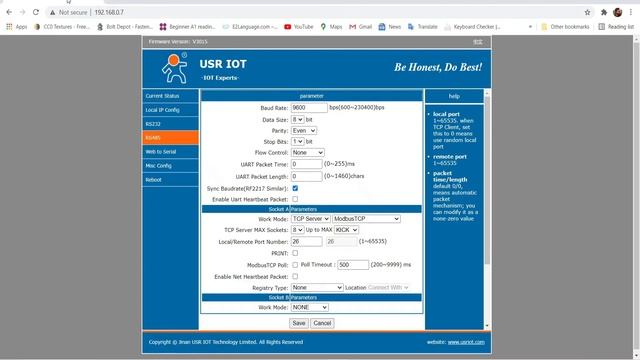Click the browser page vertical scrollbar

[636, 197]
